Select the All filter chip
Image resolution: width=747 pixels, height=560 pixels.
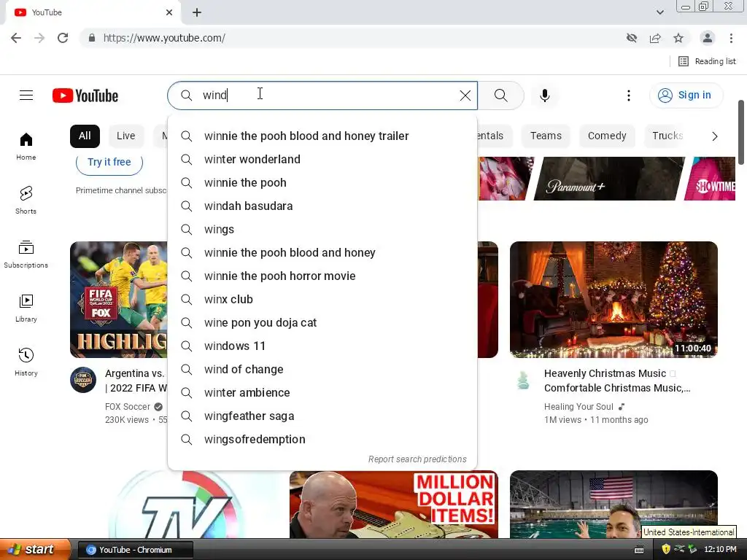pyautogui.click(x=85, y=136)
